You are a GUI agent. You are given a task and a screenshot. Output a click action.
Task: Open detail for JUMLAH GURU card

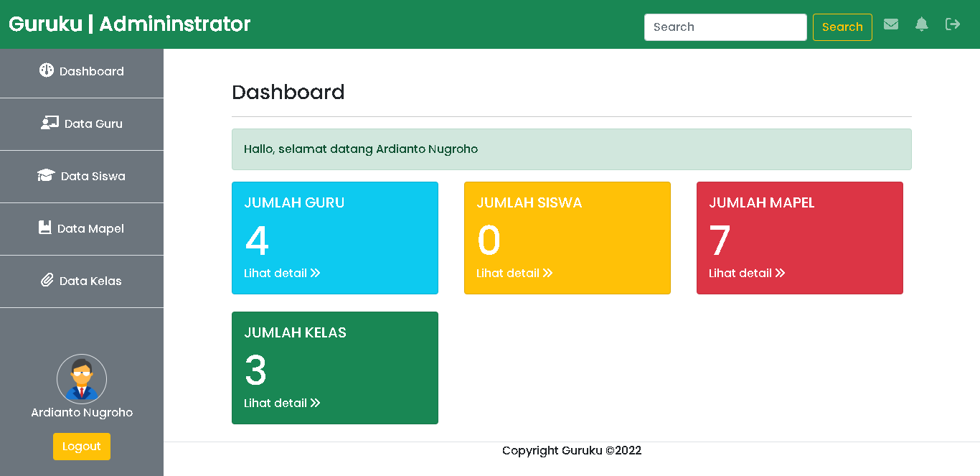click(x=282, y=273)
